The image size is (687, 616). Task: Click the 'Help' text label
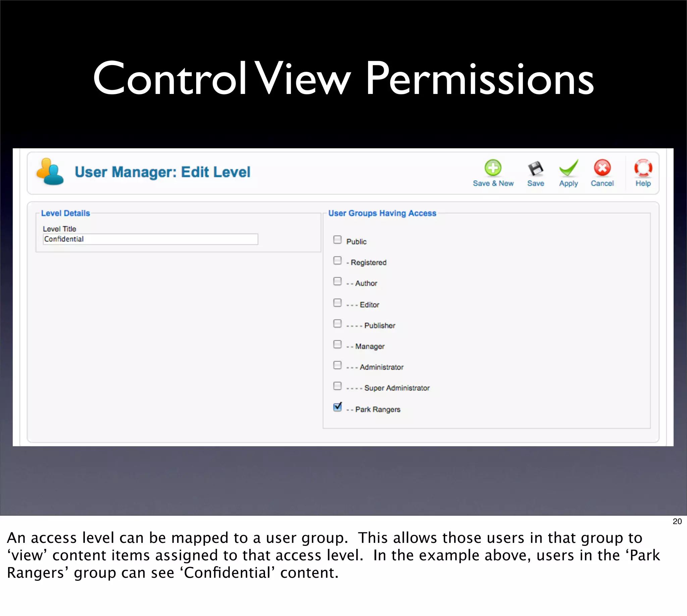coord(643,184)
